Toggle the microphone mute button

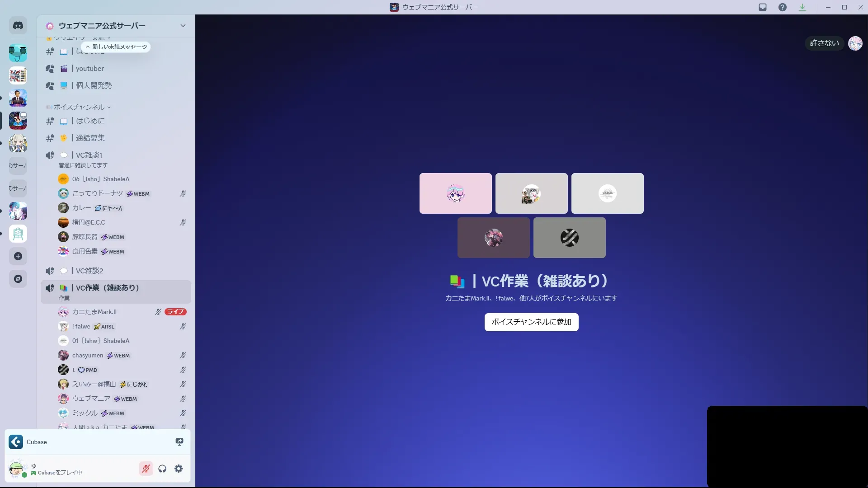pyautogui.click(x=146, y=469)
